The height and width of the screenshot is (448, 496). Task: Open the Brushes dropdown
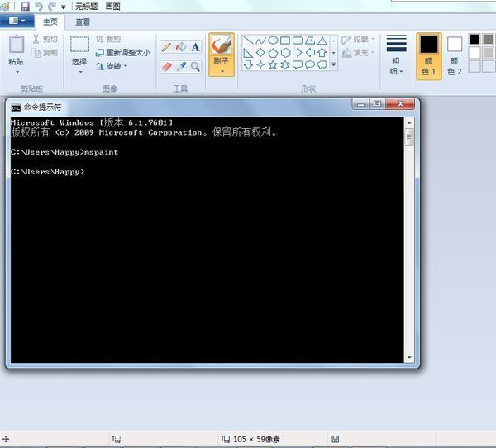click(222, 72)
